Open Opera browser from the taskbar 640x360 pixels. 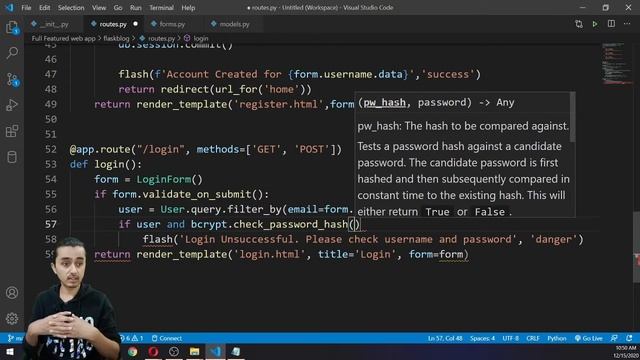pos(153,351)
